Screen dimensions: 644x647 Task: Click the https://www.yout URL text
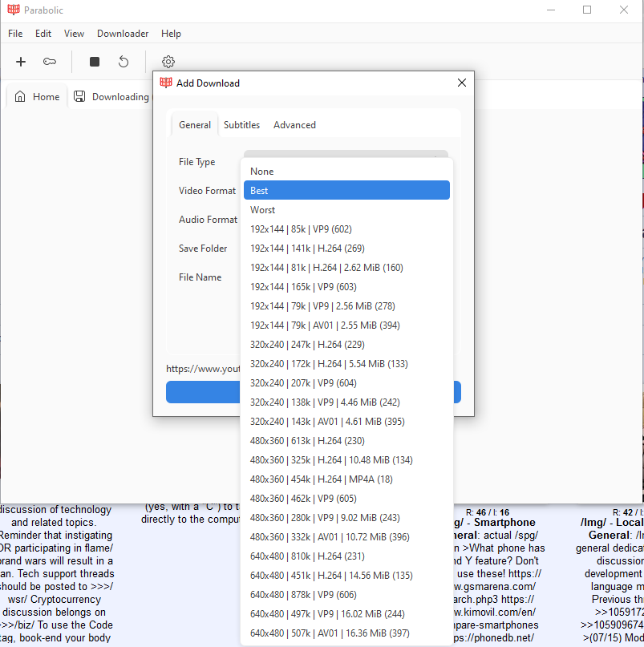click(x=203, y=369)
